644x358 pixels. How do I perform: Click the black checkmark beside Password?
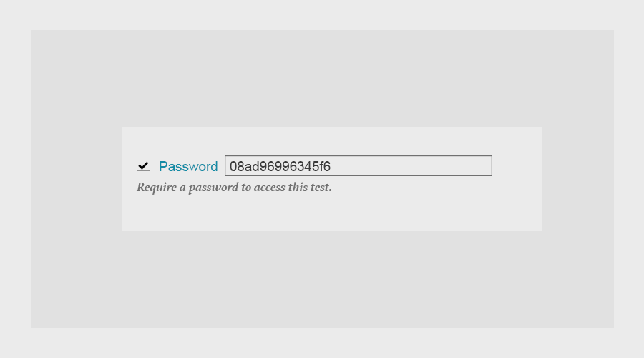(143, 165)
